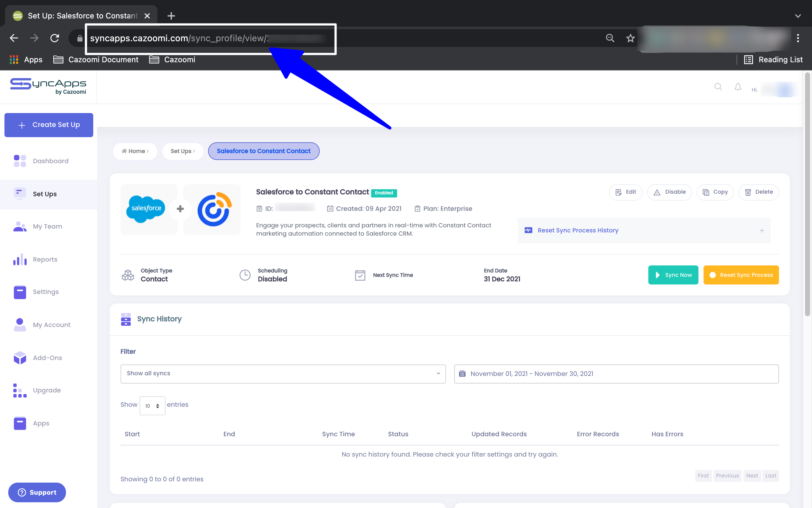Click the header search icon

point(718,87)
